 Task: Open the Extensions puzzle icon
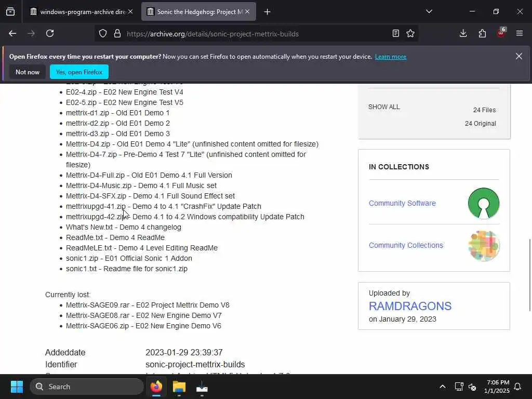point(482,34)
